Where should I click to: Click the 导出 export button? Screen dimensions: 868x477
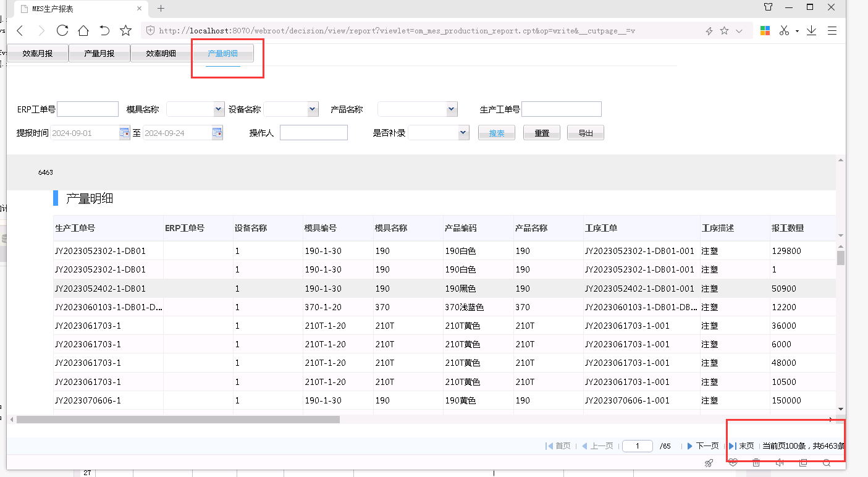586,133
